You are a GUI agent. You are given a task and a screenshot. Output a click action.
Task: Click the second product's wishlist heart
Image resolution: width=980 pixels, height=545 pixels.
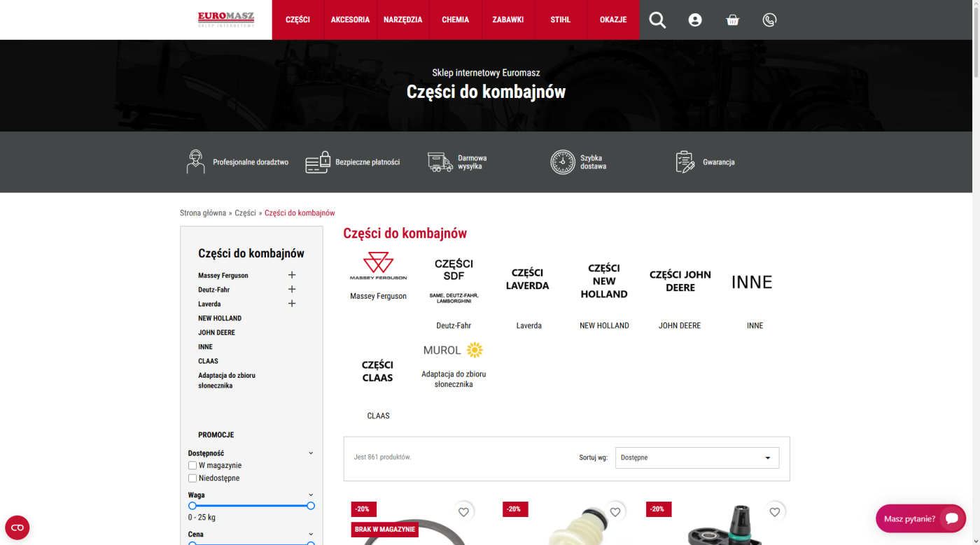pyautogui.click(x=615, y=512)
